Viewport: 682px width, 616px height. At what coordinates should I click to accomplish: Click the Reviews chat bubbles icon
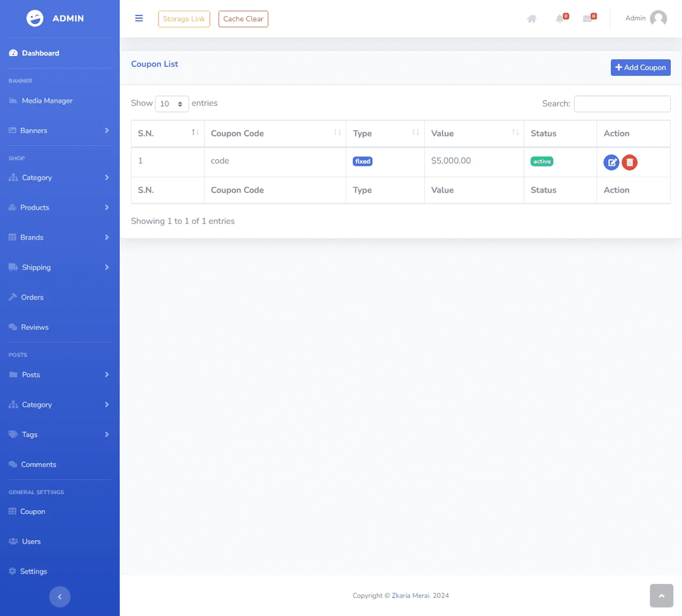click(x=13, y=327)
